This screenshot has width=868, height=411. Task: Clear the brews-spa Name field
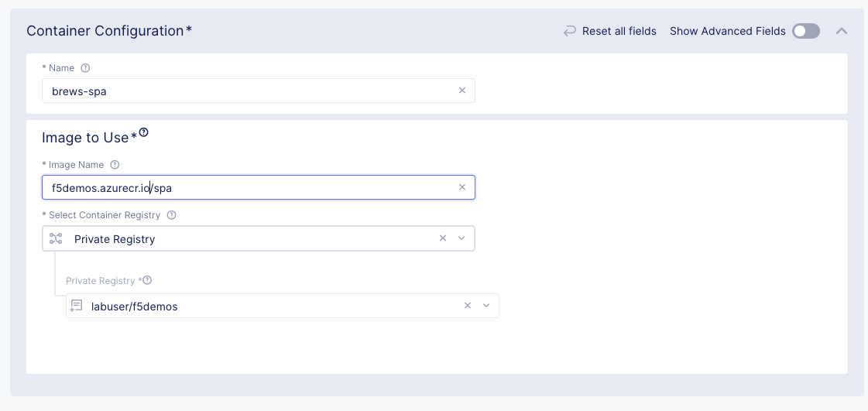point(462,91)
